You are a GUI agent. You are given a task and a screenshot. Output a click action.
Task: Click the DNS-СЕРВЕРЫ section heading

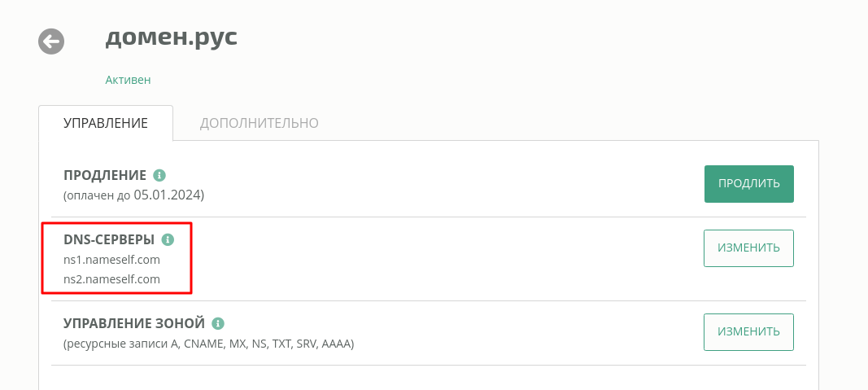tap(109, 240)
